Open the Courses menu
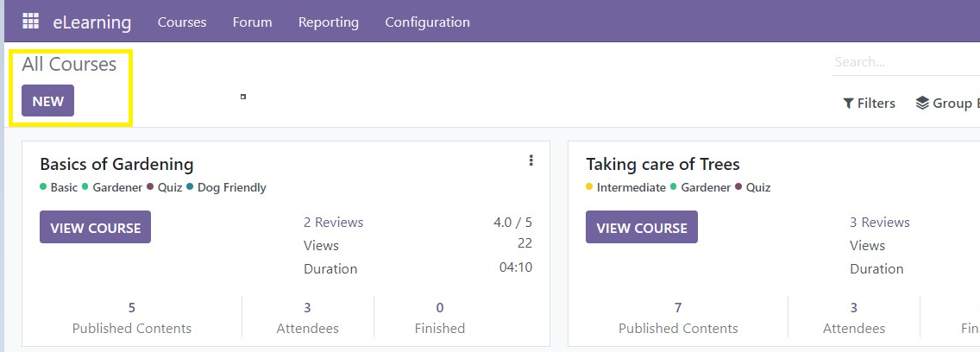This screenshot has height=352, width=980. pos(182,22)
